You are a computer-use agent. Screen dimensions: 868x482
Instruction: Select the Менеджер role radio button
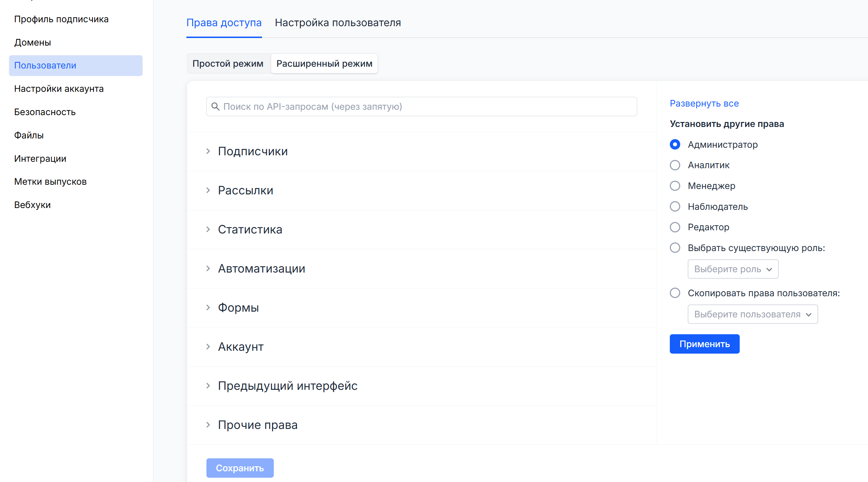(x=675, y=186)
